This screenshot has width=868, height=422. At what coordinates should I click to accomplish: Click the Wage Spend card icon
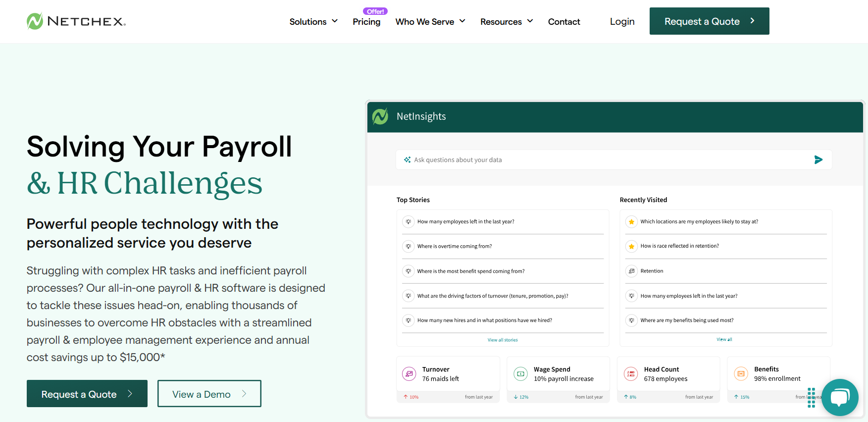pyautogui.click(x=520, y=374)
